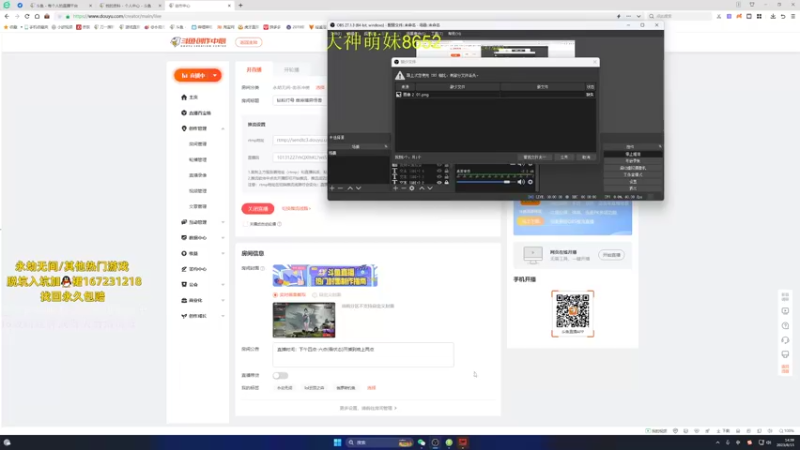Click the game screenshot cover thumbnail
The image size is (800, 450).
click(x=304, y=320)
